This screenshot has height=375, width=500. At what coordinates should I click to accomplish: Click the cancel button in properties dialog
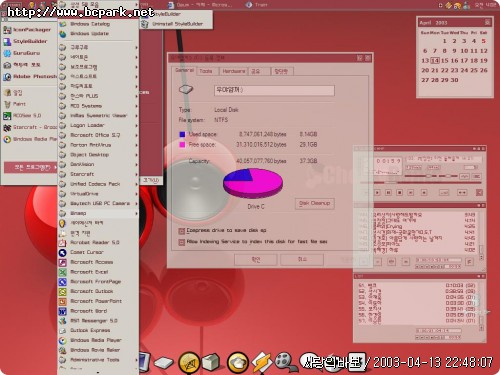pyautogui.click(x=302, y=259)
